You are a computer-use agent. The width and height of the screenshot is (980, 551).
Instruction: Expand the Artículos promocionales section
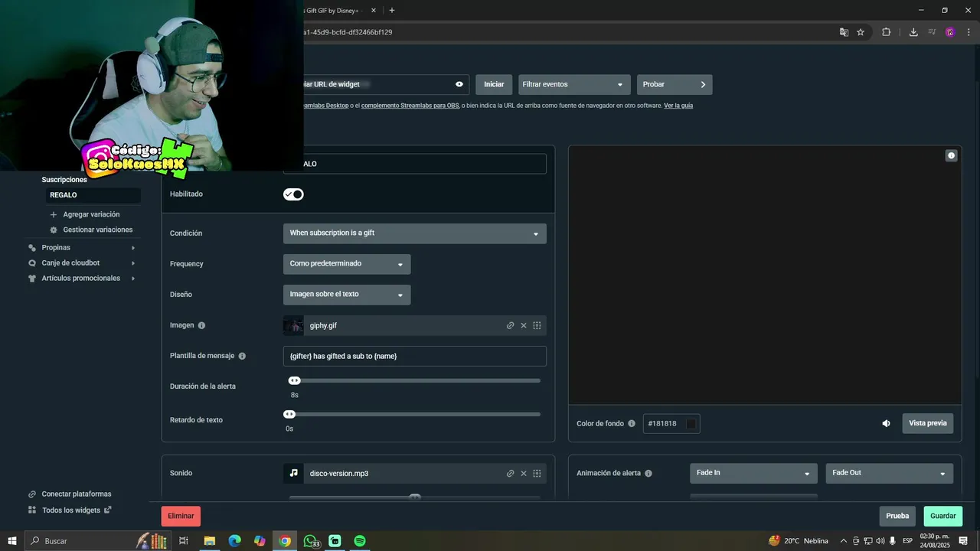tap(81, 279)
